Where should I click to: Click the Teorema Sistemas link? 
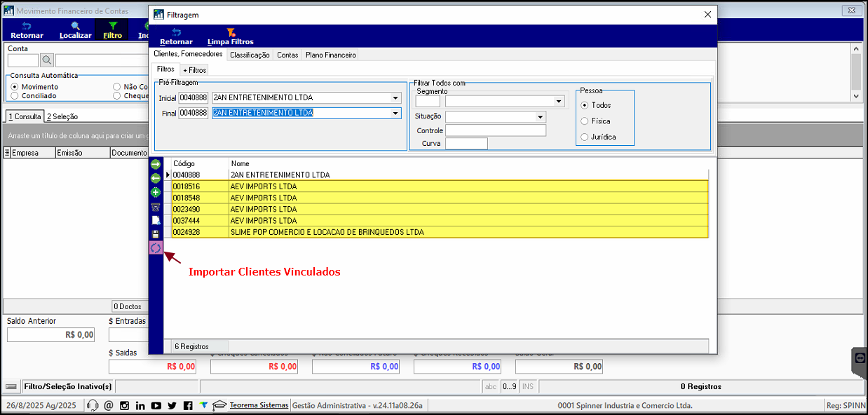pos(259,405)
